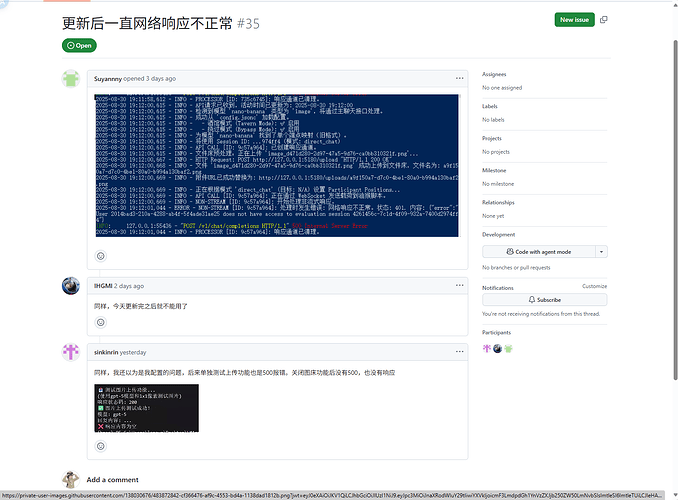
Task: Subscribe to notifications for this thread
Action: click(x=545, y=300)
